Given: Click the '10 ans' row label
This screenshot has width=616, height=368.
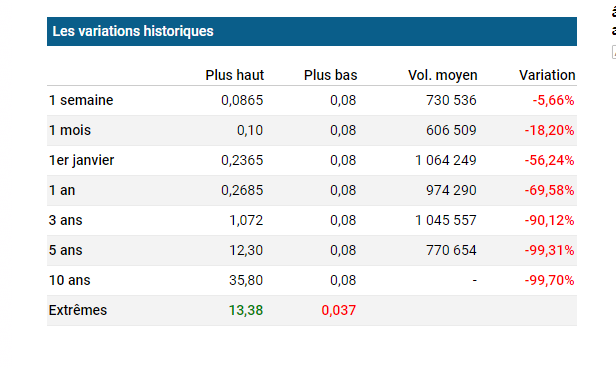Looking at the screenshot, I should click(69, 280).
